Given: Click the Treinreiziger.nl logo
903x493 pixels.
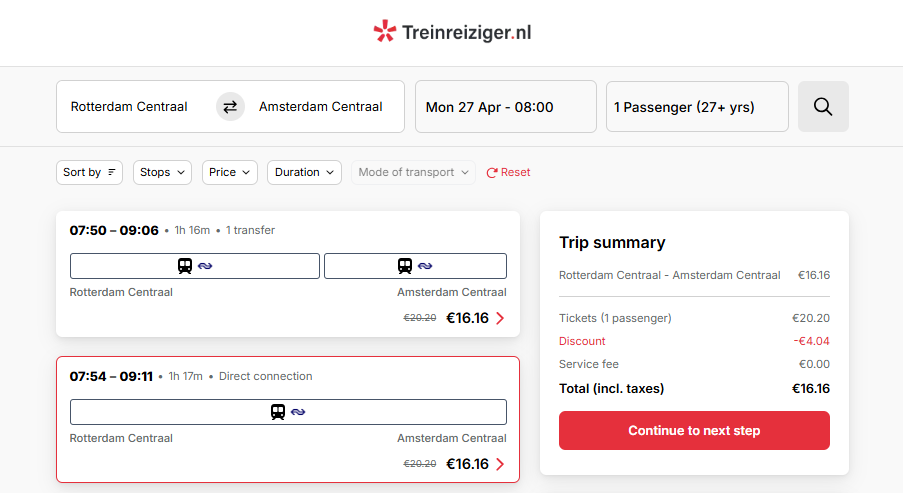Looking at the screenshot, I should [452, 33].
